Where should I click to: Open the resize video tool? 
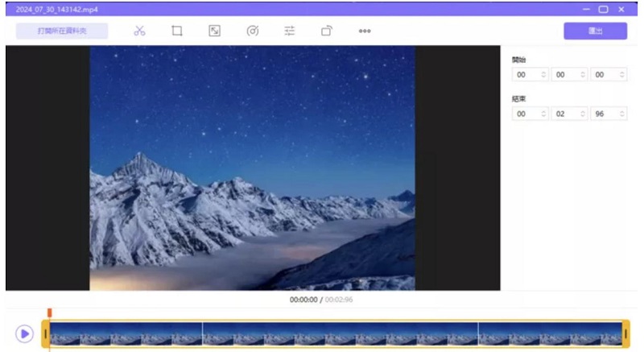pos(214,31)
